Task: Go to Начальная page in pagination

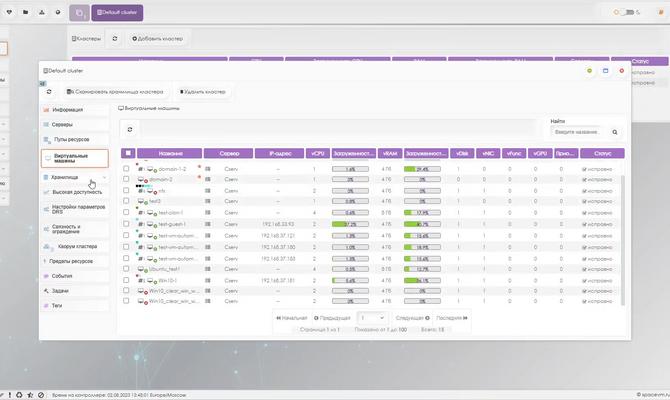Action: pyautogui.click(x=292, y=318)
